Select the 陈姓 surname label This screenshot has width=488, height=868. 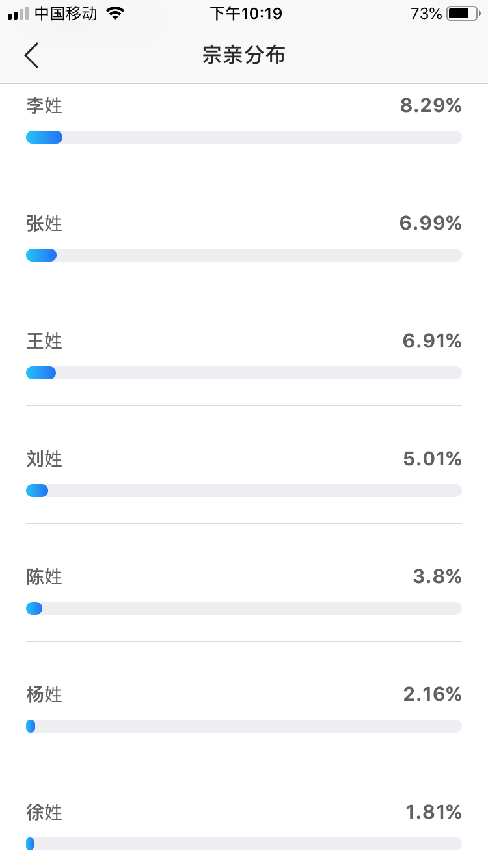(44, 576)
